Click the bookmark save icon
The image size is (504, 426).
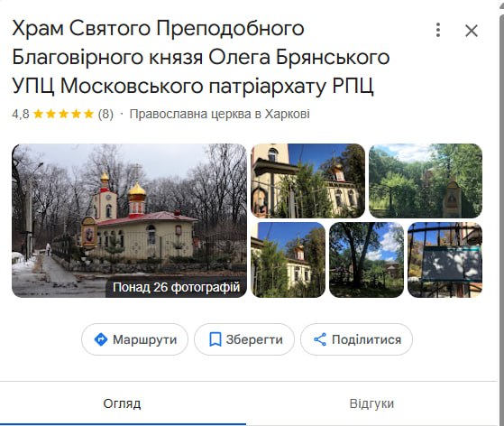pos(215,339)
